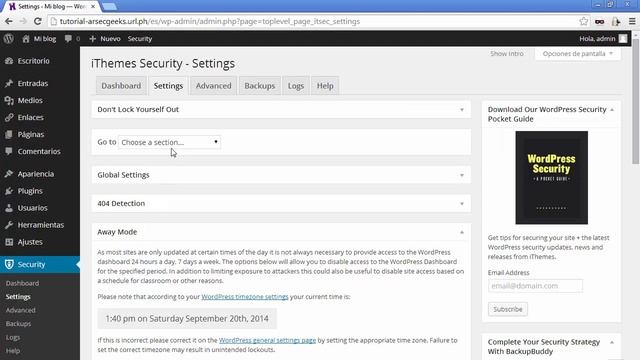Screen dimensions: 640x360
Task: Expand the Global Settings panel
Action: pos(462,175)
